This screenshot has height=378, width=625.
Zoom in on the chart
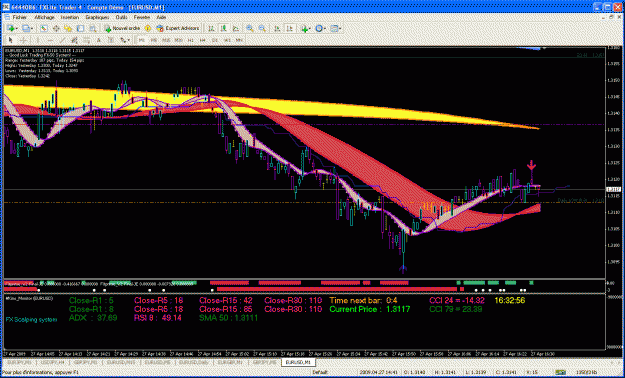coord(250,28)
